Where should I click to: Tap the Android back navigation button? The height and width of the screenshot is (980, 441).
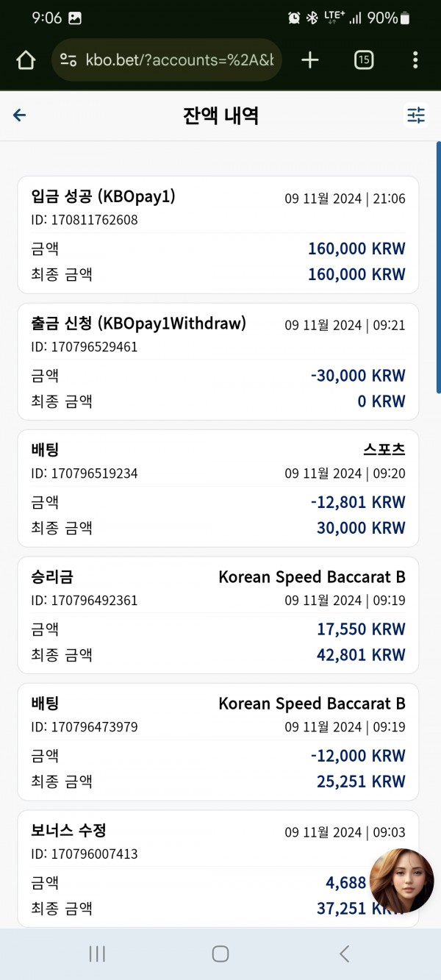pyautogui.click(x=344, y=954)
